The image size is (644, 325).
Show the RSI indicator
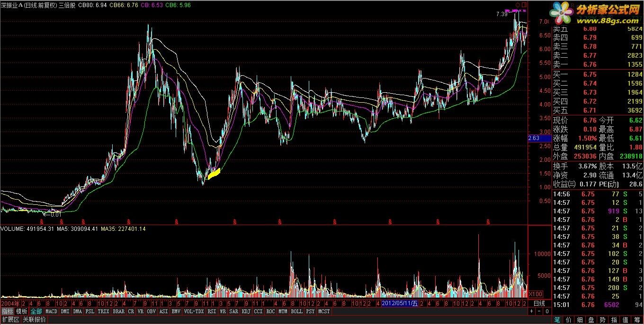coord(212,311)
